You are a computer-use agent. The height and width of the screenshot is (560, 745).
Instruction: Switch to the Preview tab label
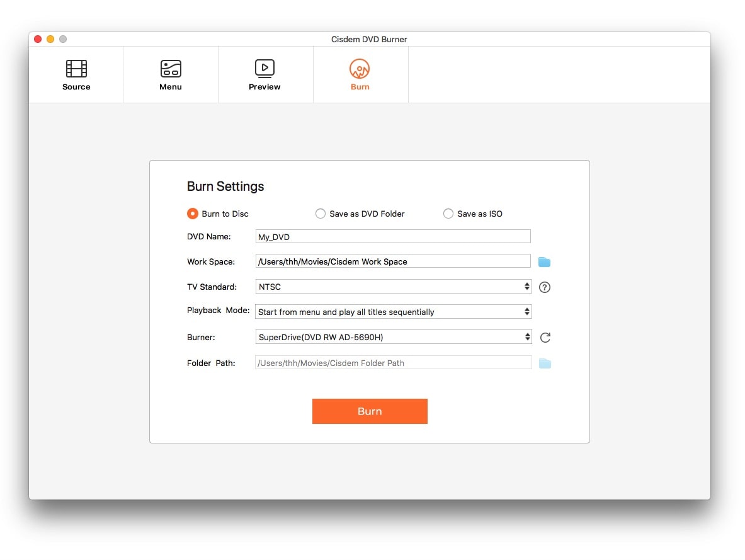[264, 87]
